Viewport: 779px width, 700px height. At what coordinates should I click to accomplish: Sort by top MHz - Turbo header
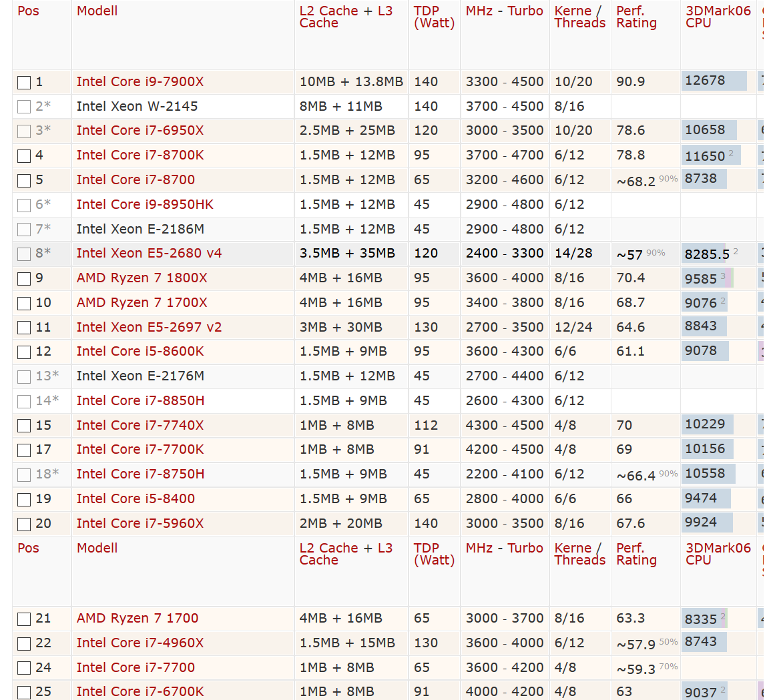pos(504,11)
